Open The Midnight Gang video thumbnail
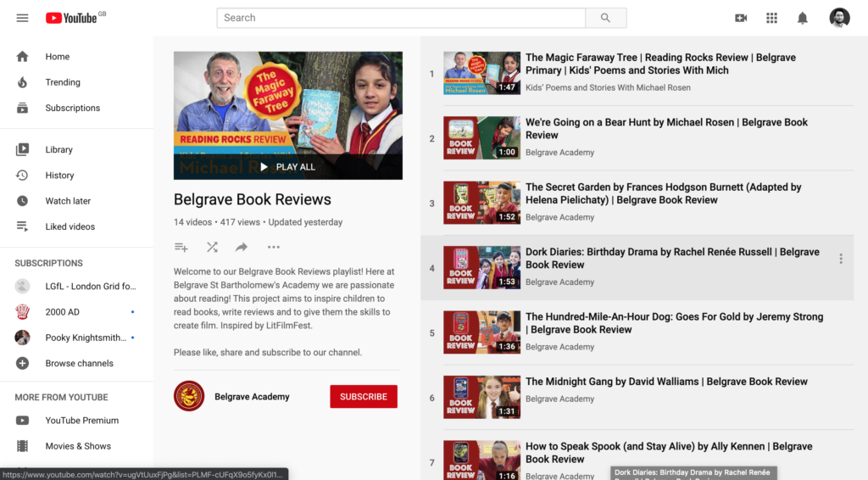This screenshot has height=480, width=868. (x=481, y=397)
